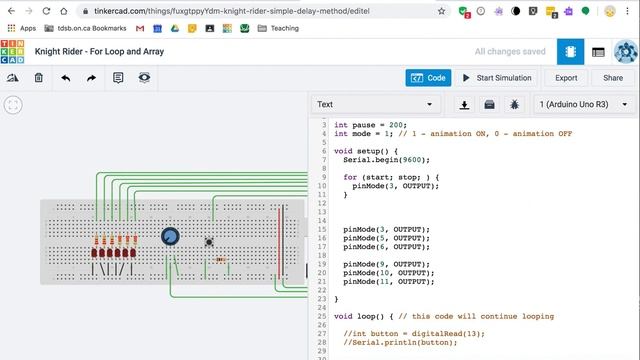Select the rotate component tool
Screen dimensions: 640x360
13,78
